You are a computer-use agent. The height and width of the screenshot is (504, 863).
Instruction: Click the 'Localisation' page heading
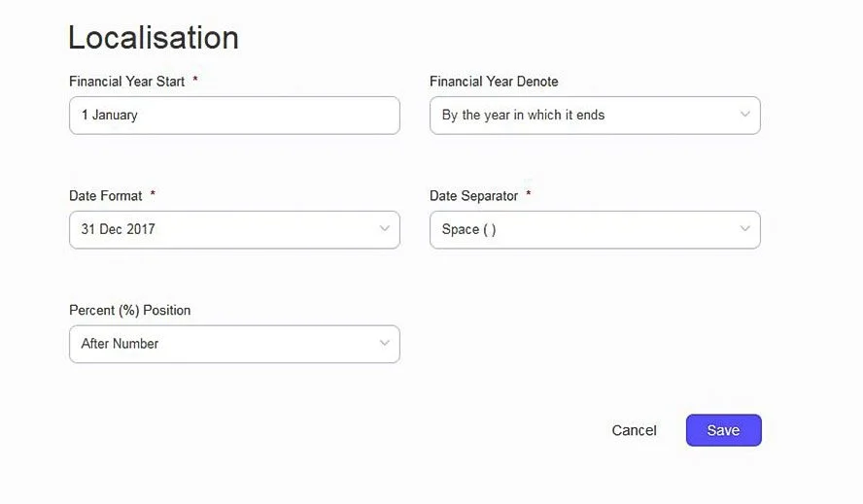coord(154,38)
